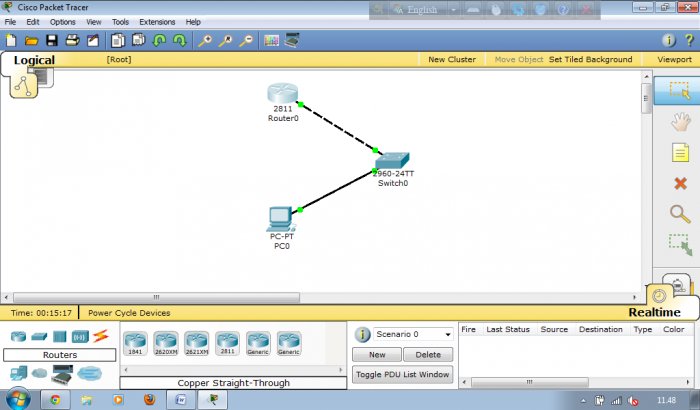Activate the Select tool
The height and width of the screenshot is (410, 700).
click(x=679, y=90)
